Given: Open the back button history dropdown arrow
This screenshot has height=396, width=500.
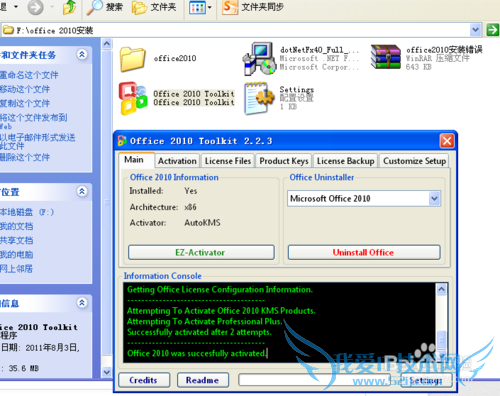Looking at the screenshot, I should [16, 7].
